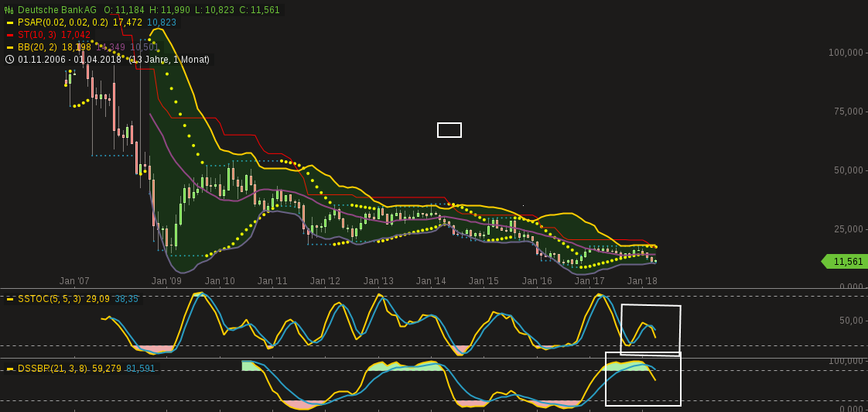Click the Jan '12 time axis label
The width and height of the screenshot is (868, 412).
coord(326,281)
